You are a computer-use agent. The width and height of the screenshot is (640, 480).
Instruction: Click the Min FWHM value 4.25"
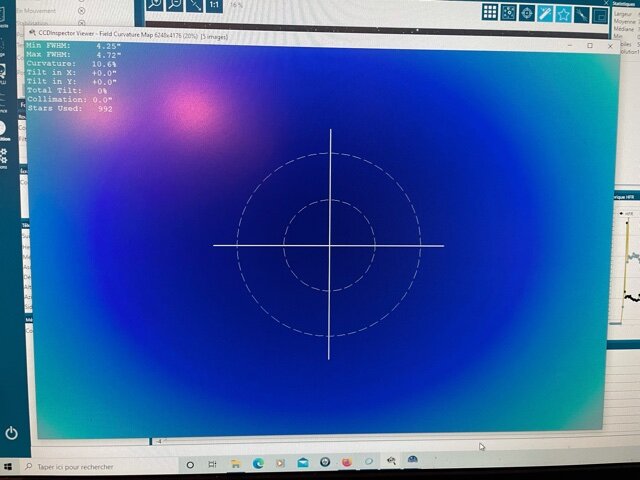tap(109, 46)
